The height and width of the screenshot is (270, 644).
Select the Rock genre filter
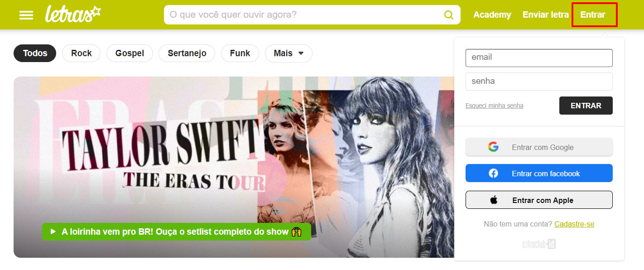tap(82, 53)
